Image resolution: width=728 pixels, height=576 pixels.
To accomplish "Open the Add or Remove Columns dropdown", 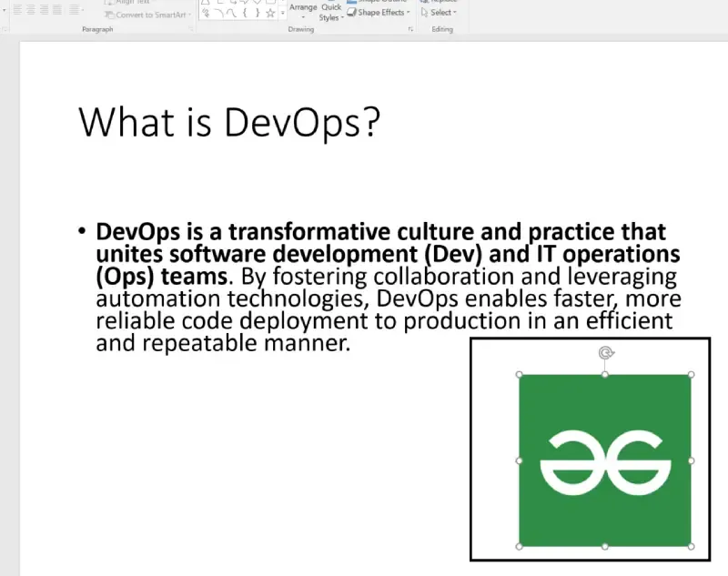I will tap(76, 9).
